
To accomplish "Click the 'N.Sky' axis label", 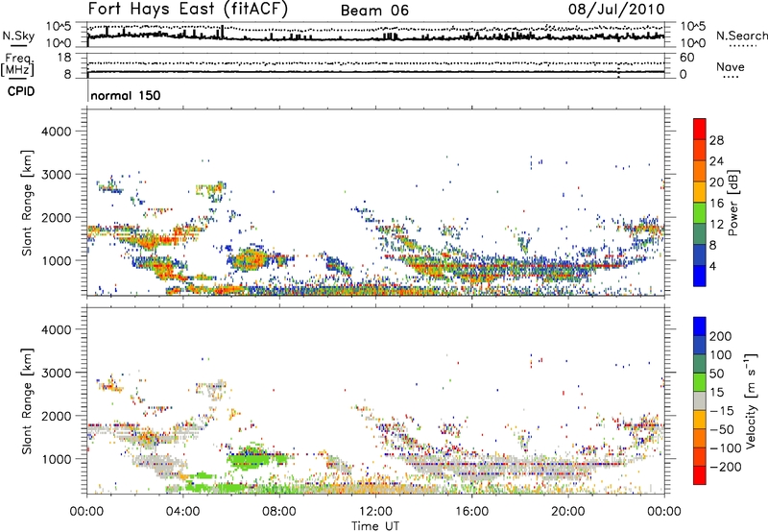I will click(x=18, y=36).
